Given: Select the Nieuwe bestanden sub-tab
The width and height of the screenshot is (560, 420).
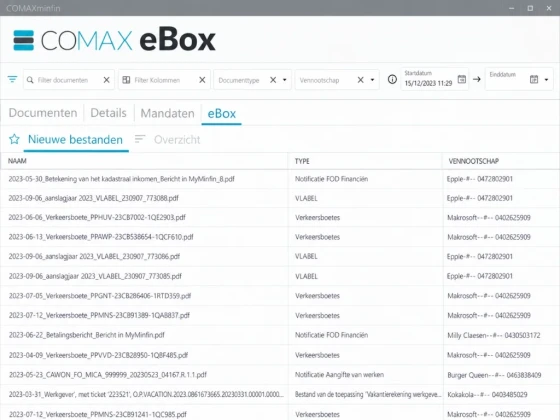Looking at the screenshot, I should tap(75, 139).
